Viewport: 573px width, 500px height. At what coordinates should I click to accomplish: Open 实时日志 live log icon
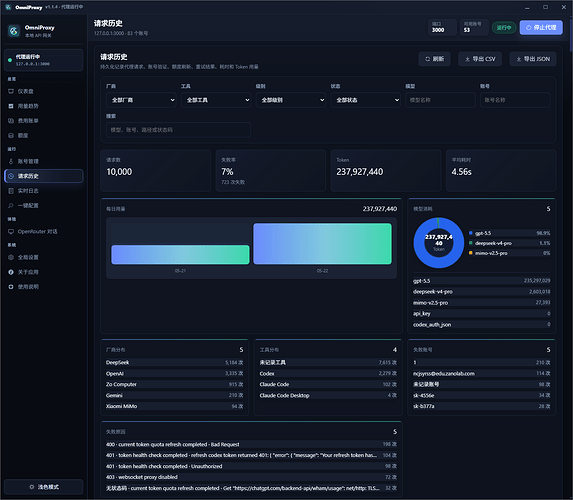11,191
